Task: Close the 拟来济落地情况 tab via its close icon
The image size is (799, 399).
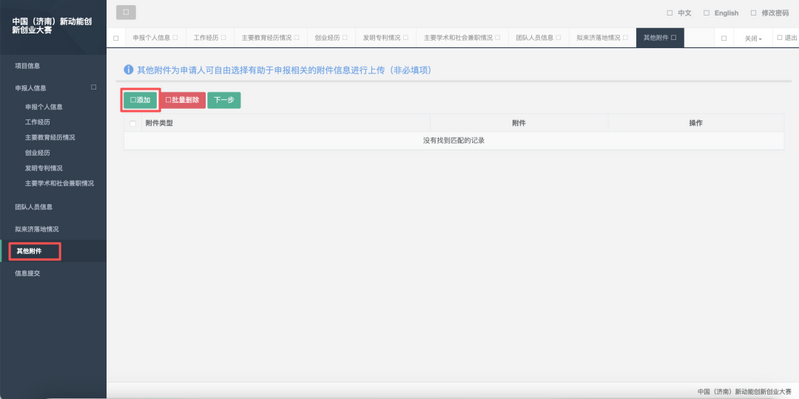Action: pyautogui.click(x=625, y=37)
